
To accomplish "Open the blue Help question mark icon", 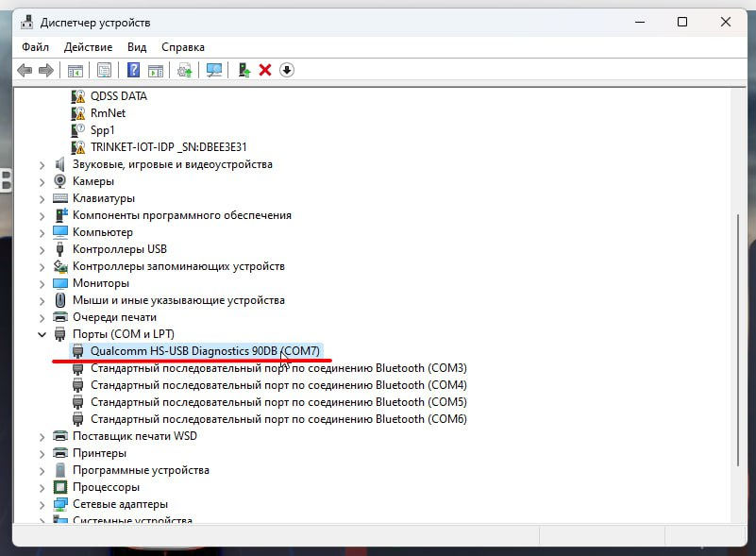I will click(133, 70).
